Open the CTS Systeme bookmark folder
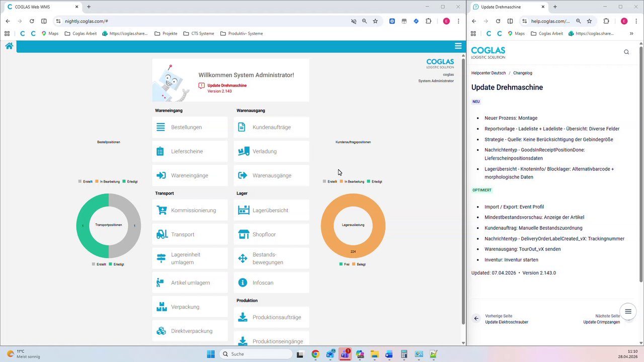This screenshot has width=644, height=362. (x=199, y=34)
